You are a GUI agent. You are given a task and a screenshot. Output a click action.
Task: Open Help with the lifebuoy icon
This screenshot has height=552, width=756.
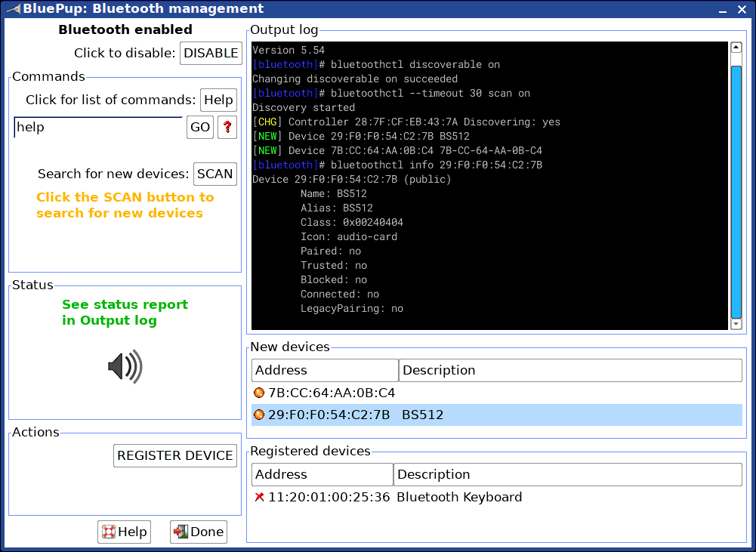pos(125,532)
